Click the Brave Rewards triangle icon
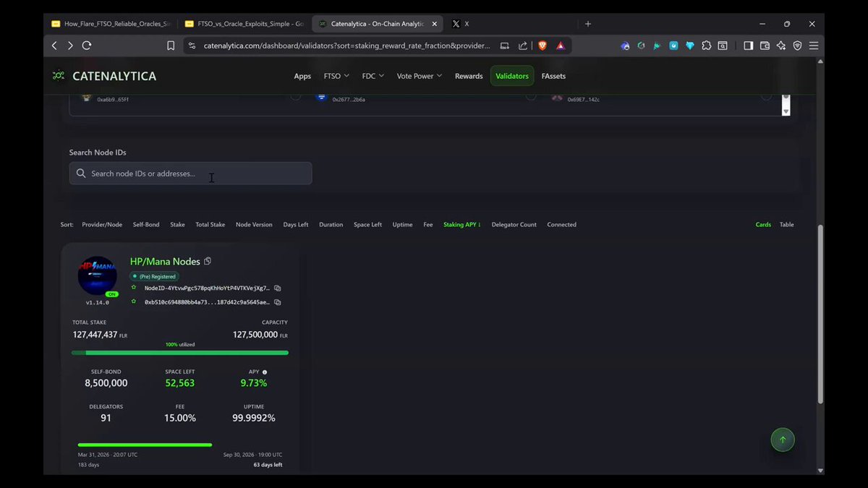868x488 pixels. (561, 46)
